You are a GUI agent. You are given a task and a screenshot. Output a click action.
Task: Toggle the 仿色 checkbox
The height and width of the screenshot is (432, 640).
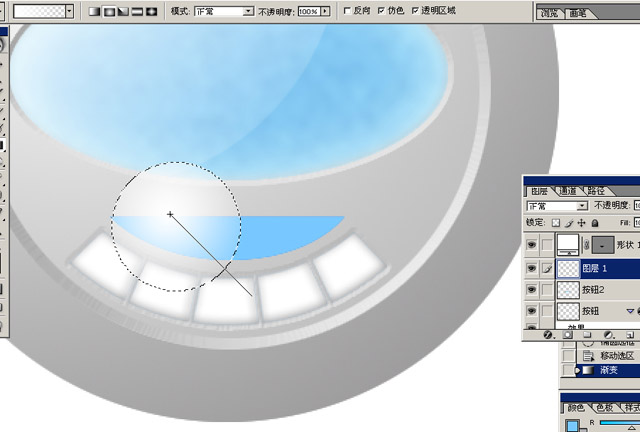click(x=381, y=11)
